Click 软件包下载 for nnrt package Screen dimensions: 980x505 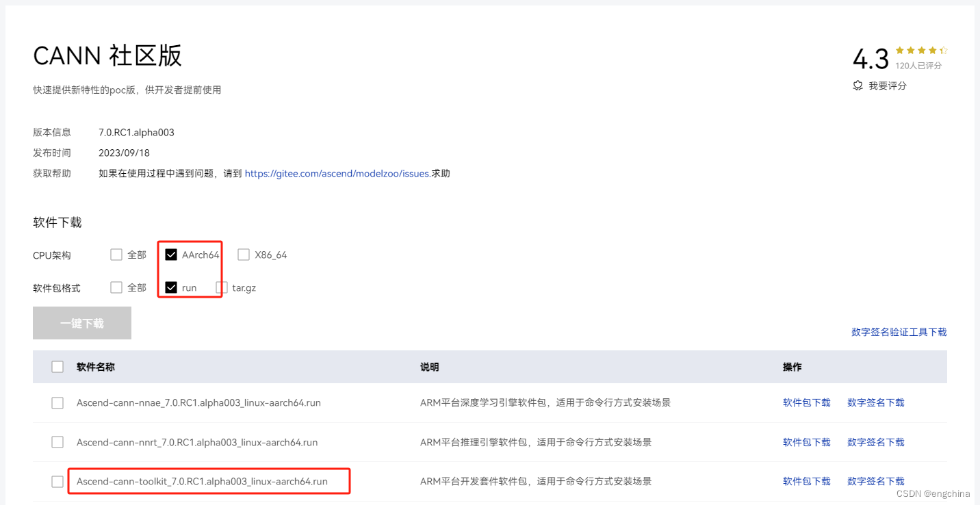807,442
